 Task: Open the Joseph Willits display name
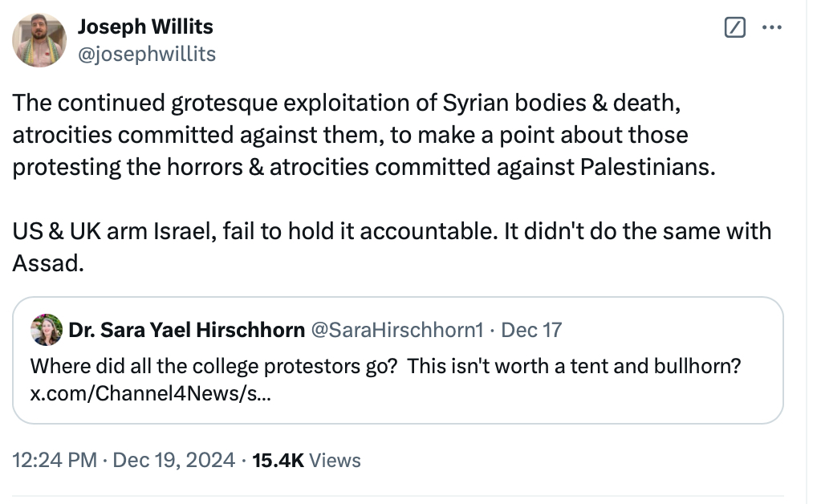[145, 26]
